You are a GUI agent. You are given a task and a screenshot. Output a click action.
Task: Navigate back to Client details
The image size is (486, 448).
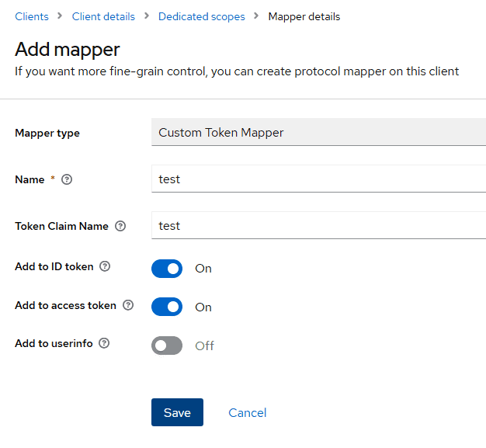tap(103, 16)
